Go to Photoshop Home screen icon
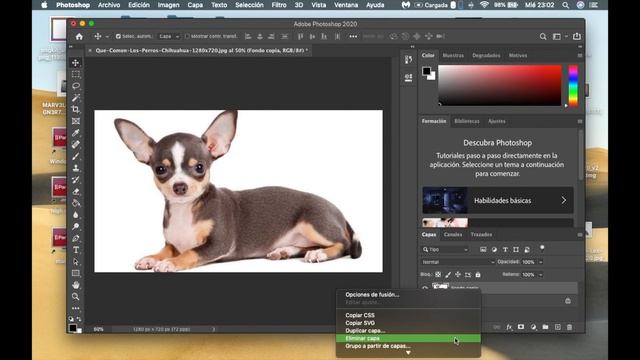 point(79,36)
